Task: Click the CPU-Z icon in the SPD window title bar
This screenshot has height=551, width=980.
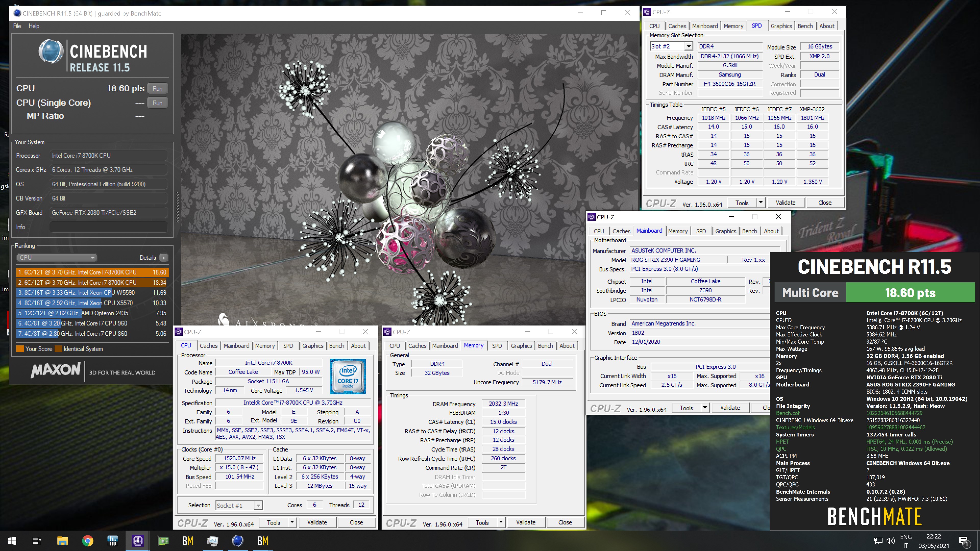Action: coord(647,12)
